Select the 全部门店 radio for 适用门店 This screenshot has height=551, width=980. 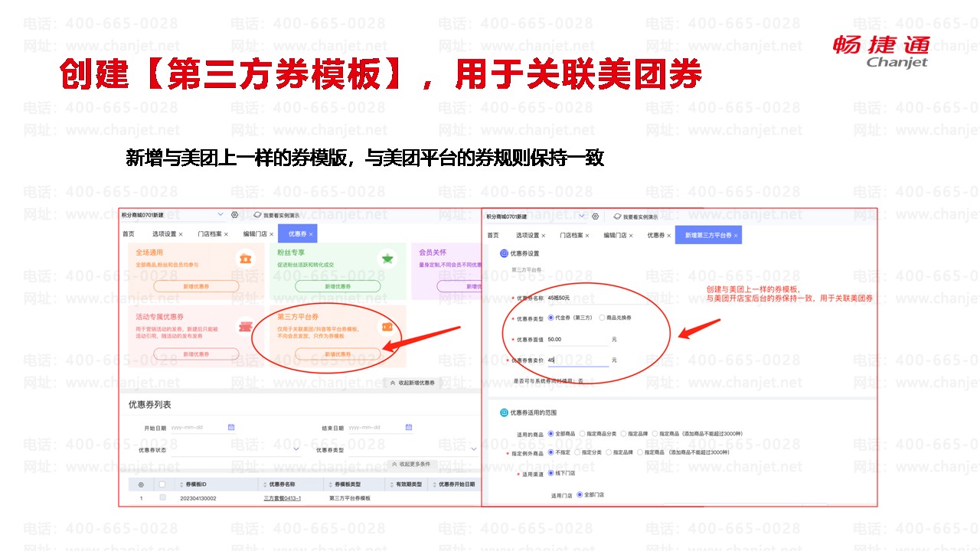pyautogui.click(x=579, y=495)
